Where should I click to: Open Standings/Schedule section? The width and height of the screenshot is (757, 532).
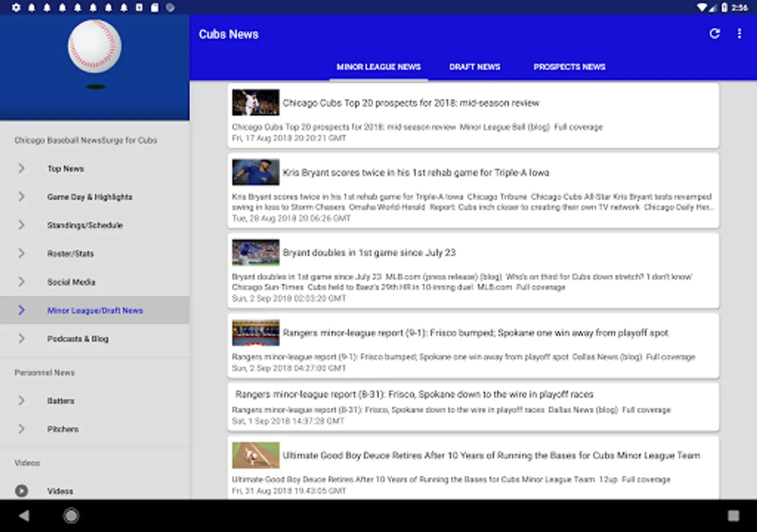(95, 225)
